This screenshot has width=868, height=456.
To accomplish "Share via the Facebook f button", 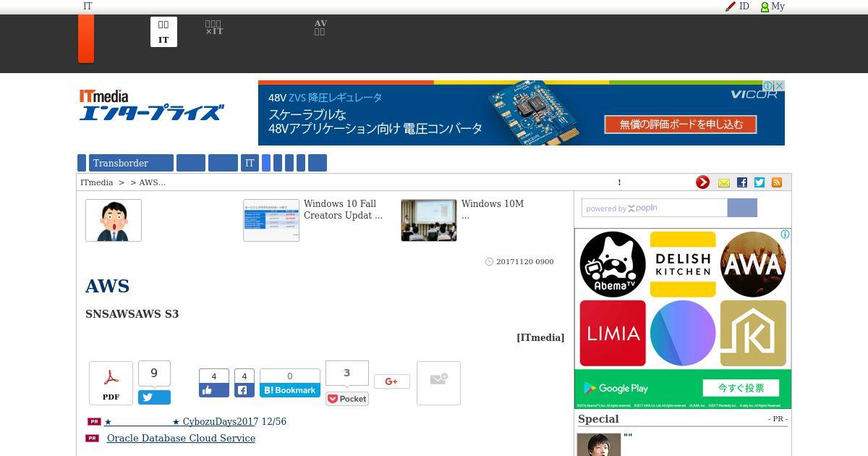I will [244, 390].
